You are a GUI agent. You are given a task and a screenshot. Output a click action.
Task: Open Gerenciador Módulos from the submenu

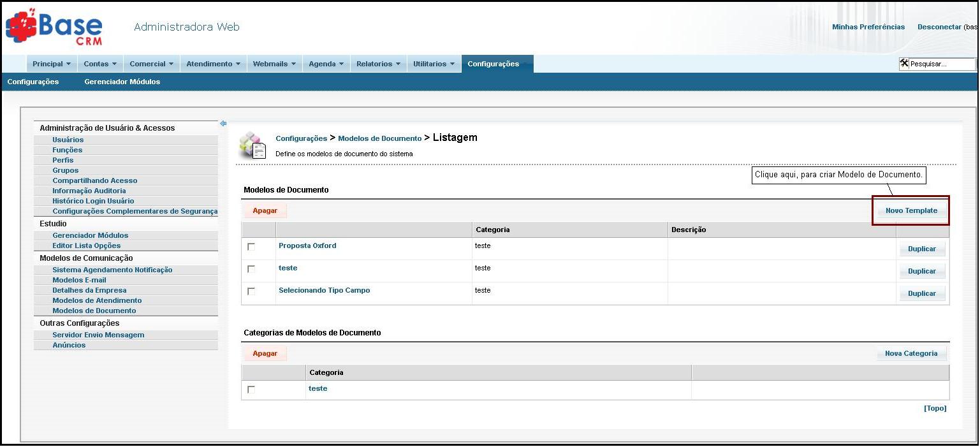pos(122,82)
